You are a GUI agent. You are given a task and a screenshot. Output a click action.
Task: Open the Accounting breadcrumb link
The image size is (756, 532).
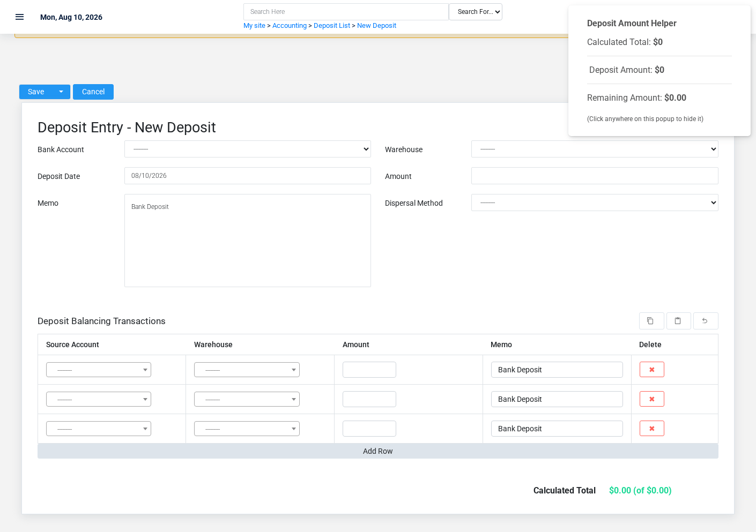coord(290,26)
